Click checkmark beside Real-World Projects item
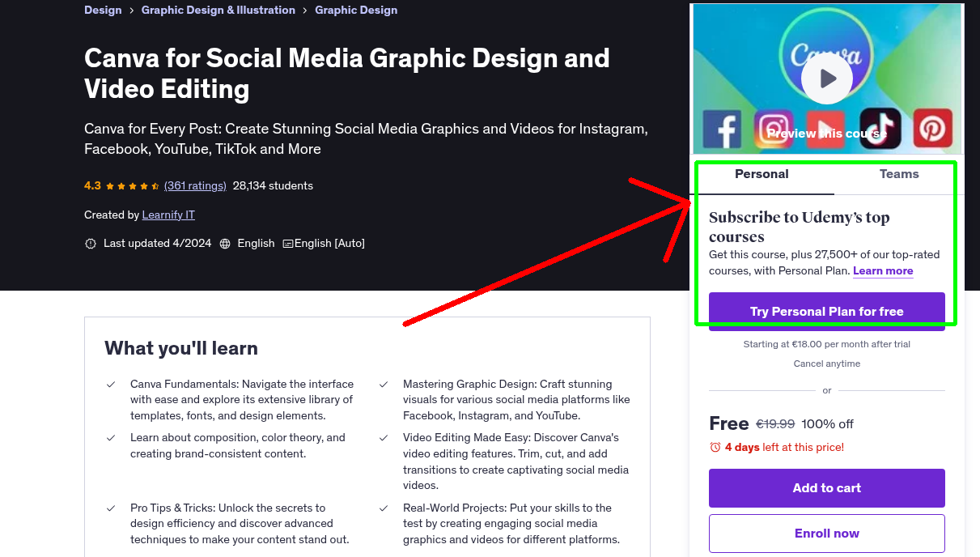The image size is (980, 557). [384, 508]
